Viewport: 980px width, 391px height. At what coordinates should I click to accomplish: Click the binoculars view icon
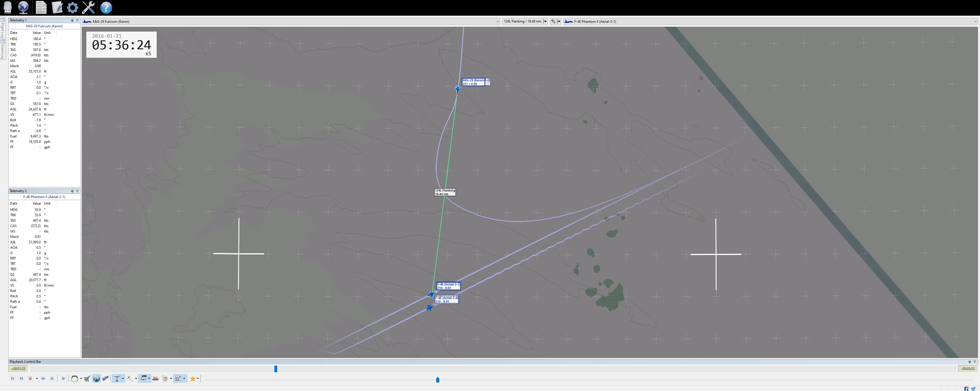tap(105, 378)
